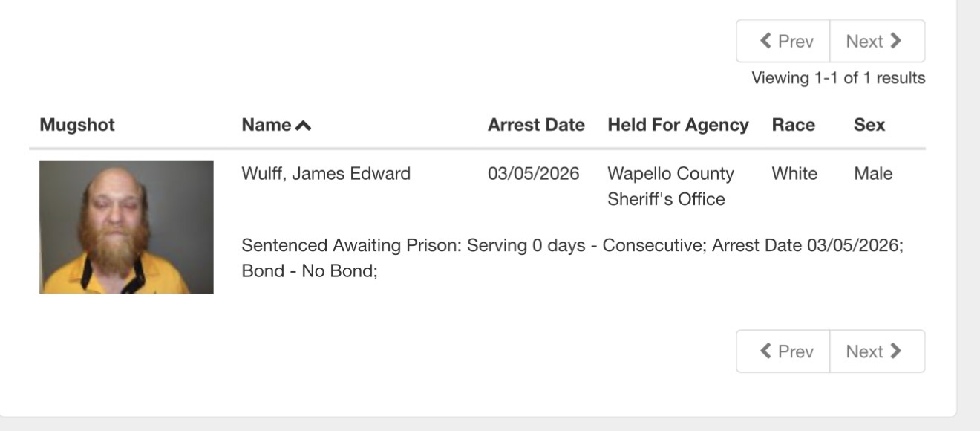Click the White race value
Screen dimensions: 980x431
coord(794,174)
